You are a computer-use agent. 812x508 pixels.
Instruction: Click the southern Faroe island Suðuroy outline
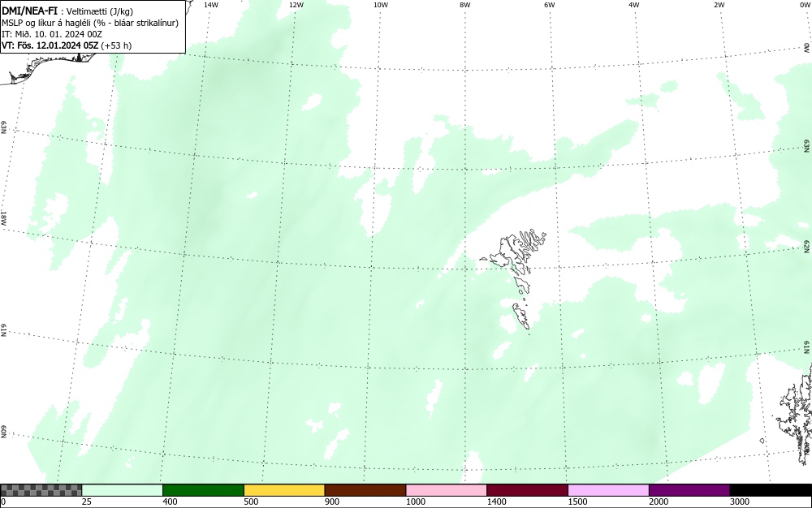(521, 316)
